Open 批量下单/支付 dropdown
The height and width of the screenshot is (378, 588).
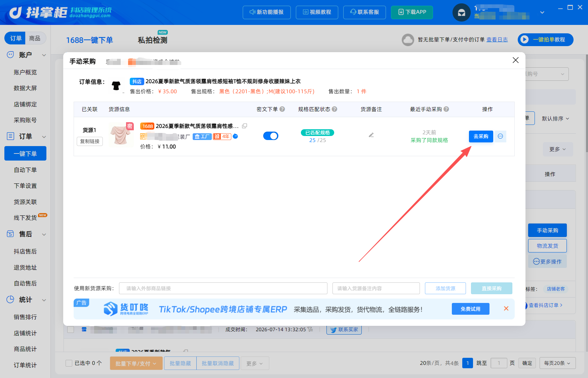click(136, 364)
